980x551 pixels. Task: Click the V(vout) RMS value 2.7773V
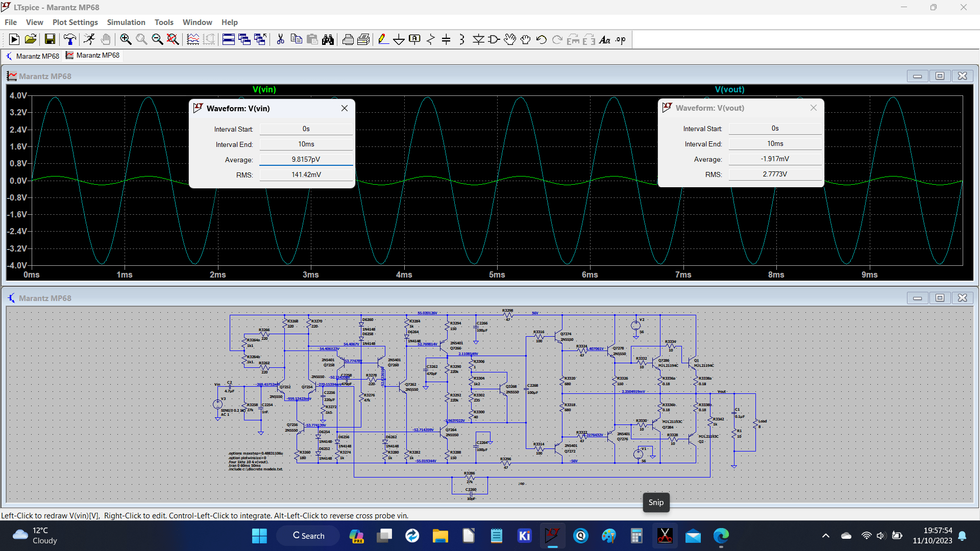(x=775, y=174)
